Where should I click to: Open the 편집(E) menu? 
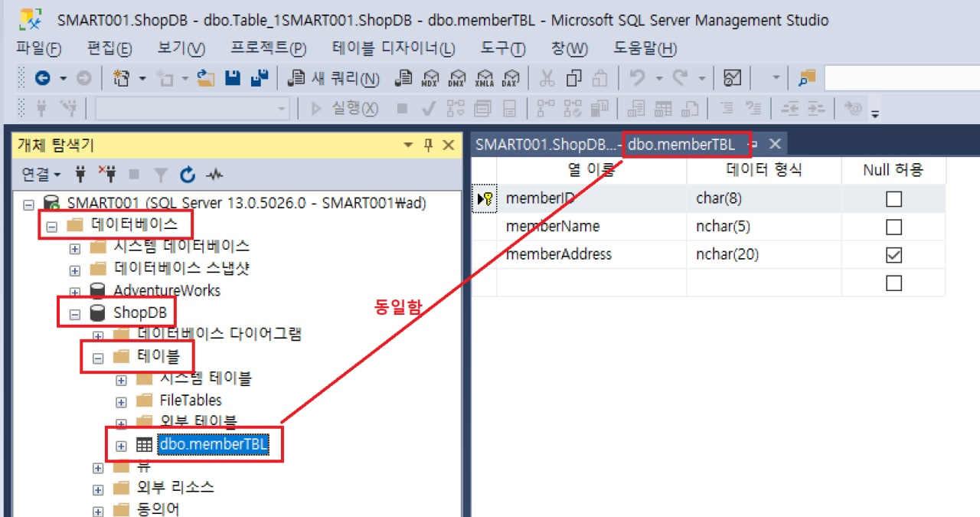point(109,48)
